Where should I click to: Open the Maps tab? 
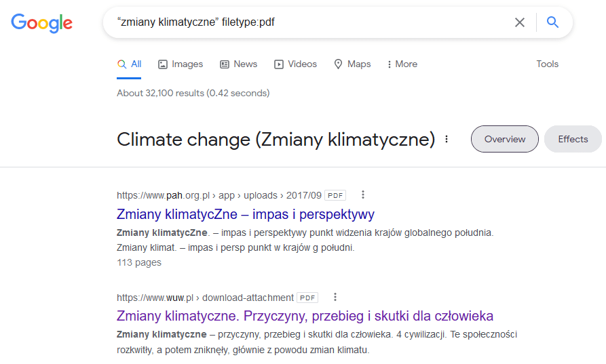coord(352,64)
